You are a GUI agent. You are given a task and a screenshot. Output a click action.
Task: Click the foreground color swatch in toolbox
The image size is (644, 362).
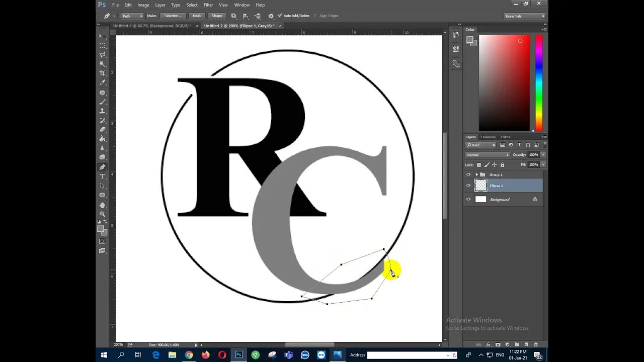[x=101, y=229]
